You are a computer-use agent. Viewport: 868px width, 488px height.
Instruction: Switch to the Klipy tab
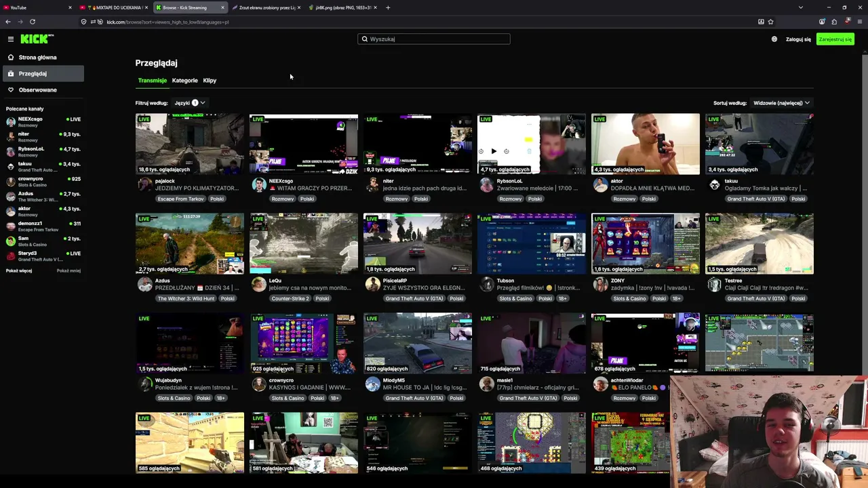[x=210, y=81]
